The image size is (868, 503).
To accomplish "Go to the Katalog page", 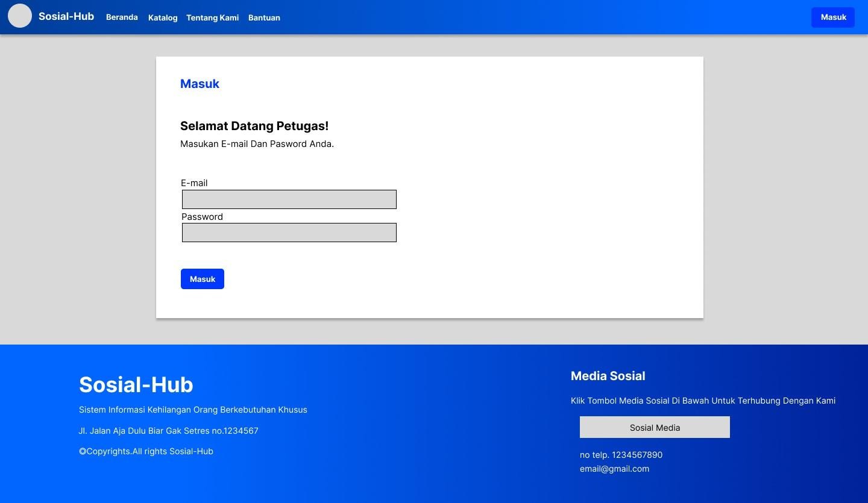I will click(163, 18).
